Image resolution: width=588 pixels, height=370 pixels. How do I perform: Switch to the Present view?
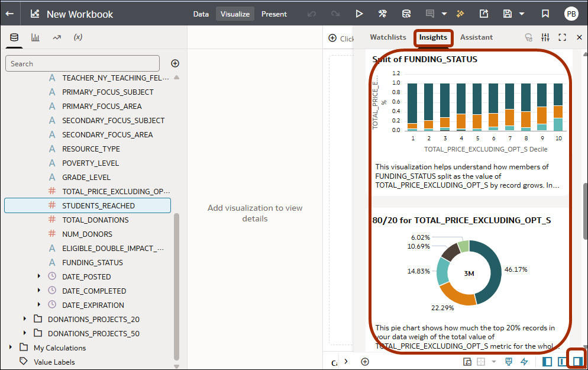(x=274, y=13)
